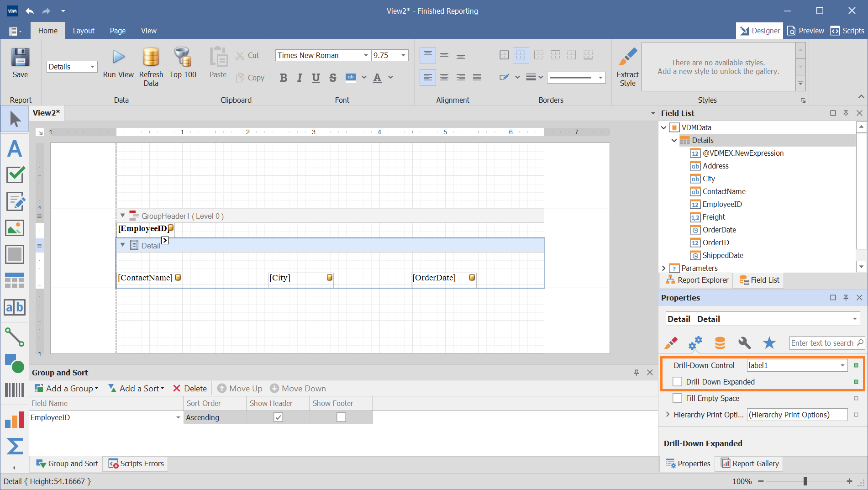Toggle italic formatting
Image resolution: width=868 pixels, height=490 pixels.
pyautogui.click(x=300, y=78)
